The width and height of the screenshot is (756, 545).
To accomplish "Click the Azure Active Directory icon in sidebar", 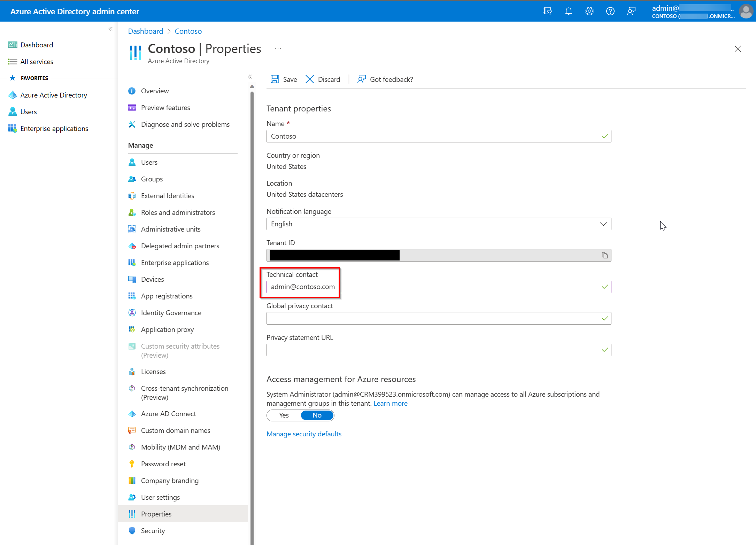I will click(12, 94).
